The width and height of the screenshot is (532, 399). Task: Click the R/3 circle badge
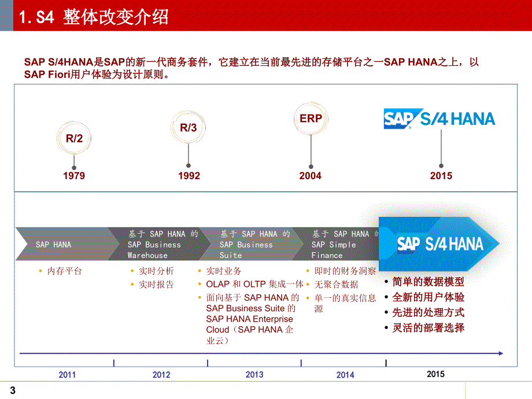[189, 127]
